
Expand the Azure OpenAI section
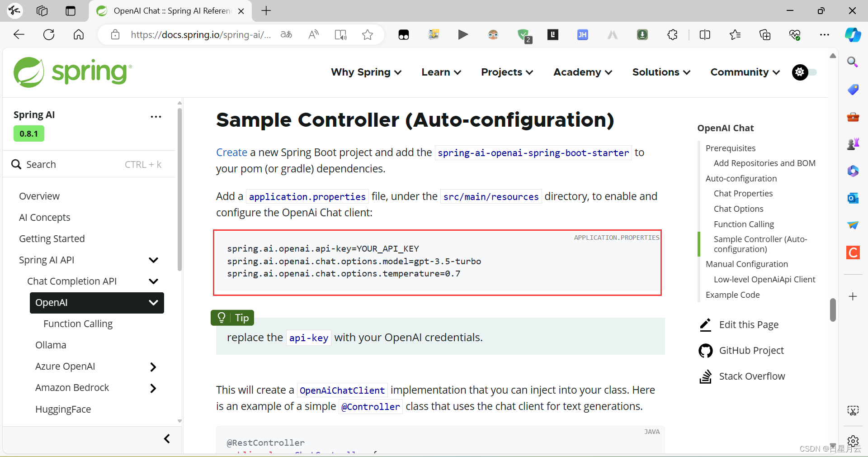click(x=153, y=367)
